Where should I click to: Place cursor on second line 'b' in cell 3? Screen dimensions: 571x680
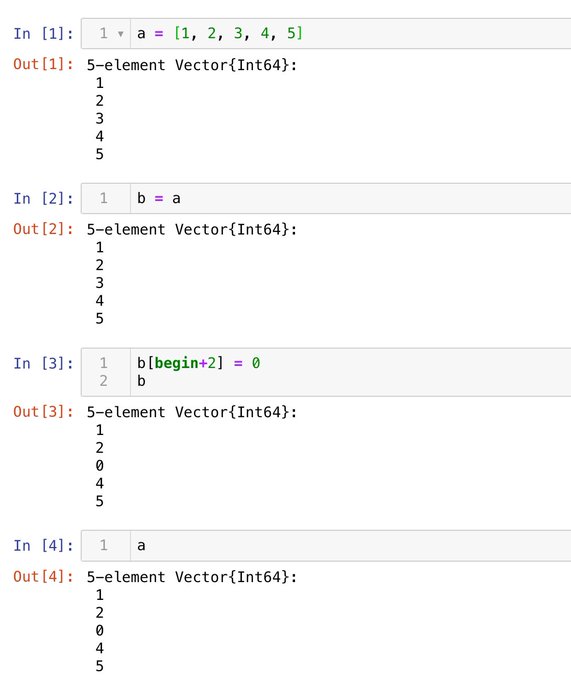pyautogui.click(x=141, y=381)
